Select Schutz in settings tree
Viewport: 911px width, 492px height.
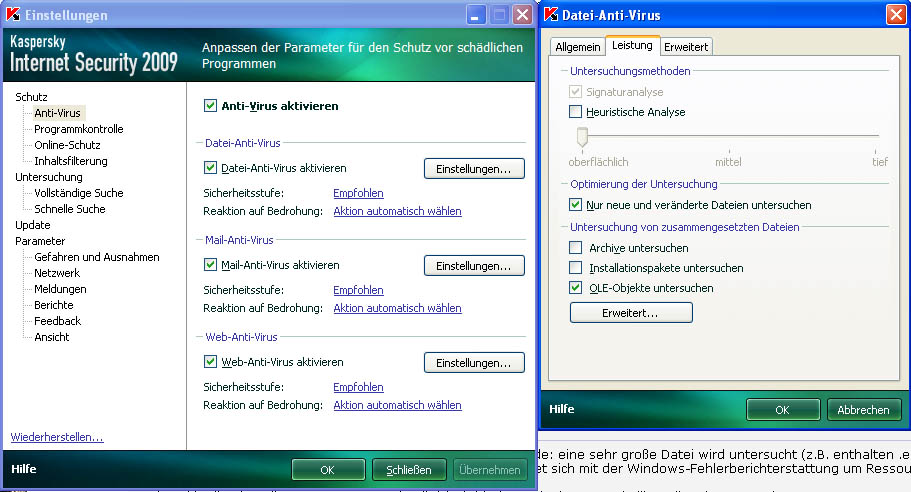click(31, 97)
